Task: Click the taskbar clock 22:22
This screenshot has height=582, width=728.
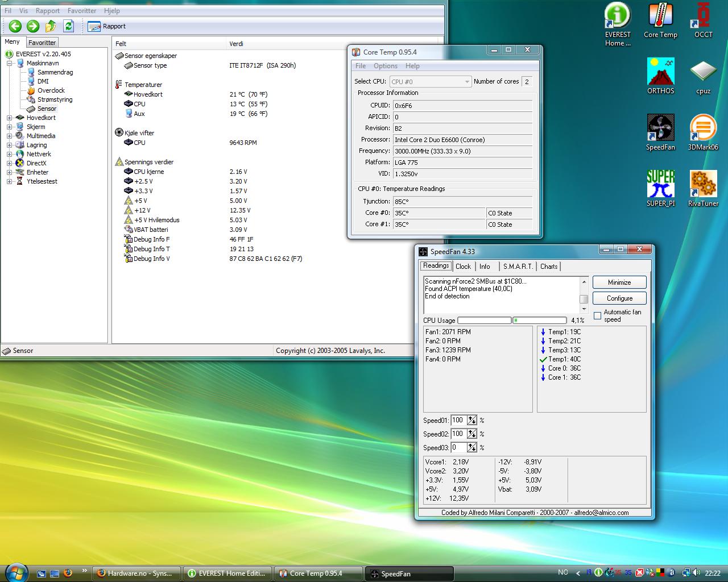Action: 713,573
